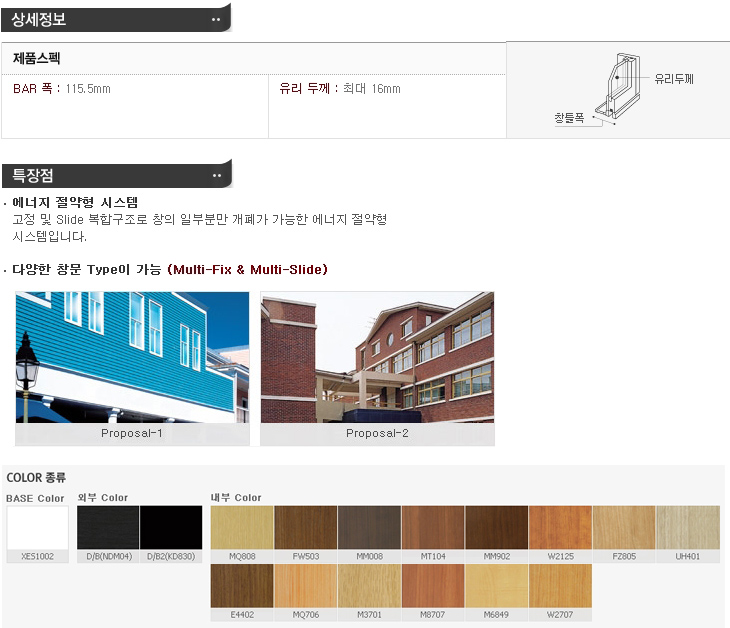Pick the MT104 wood color swatch

[x=433, y=527]
